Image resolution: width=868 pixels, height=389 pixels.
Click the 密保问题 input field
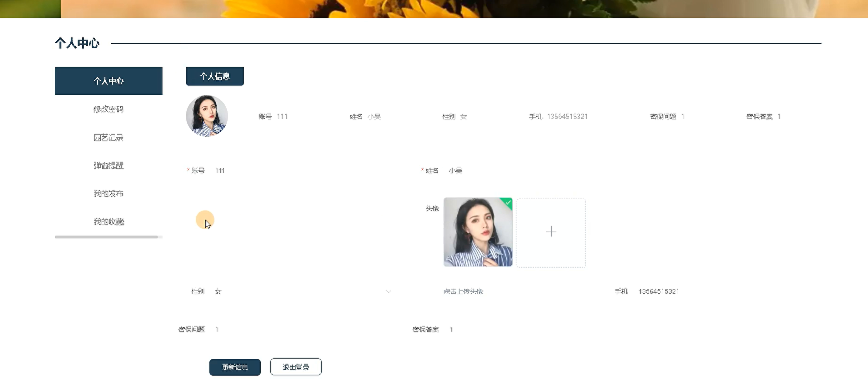pos(303,330)
